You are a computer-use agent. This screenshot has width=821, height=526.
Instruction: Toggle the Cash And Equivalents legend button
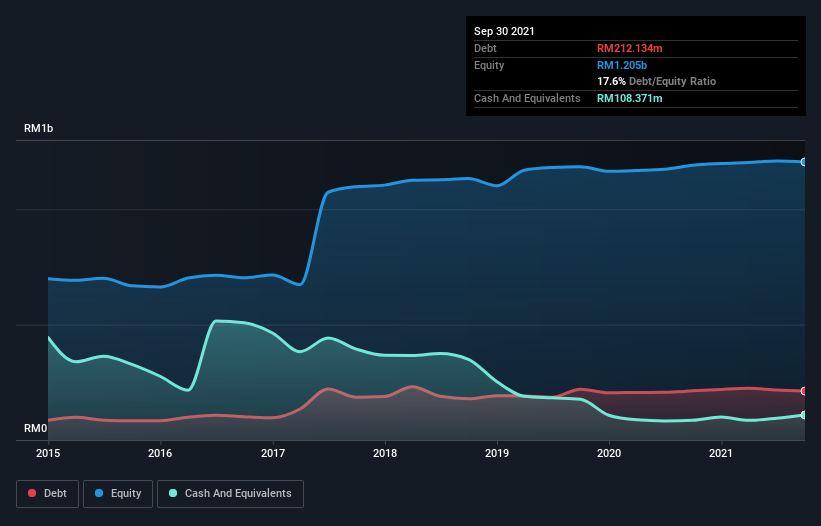tap(230, 494)
